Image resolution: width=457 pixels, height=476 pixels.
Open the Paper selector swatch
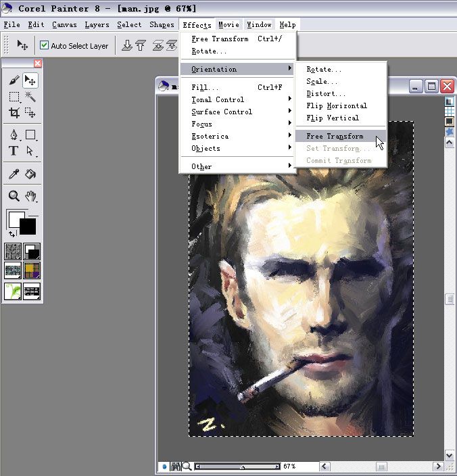point(13,252)
